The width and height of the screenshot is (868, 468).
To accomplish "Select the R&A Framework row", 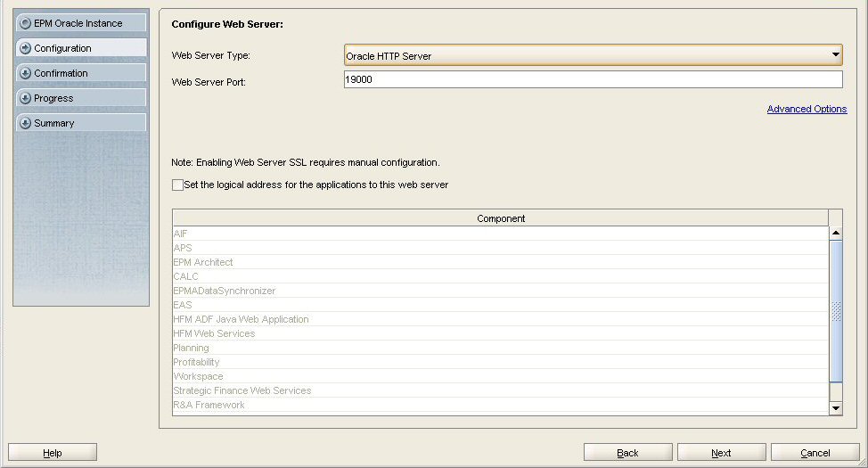I will tap(501, 405).
